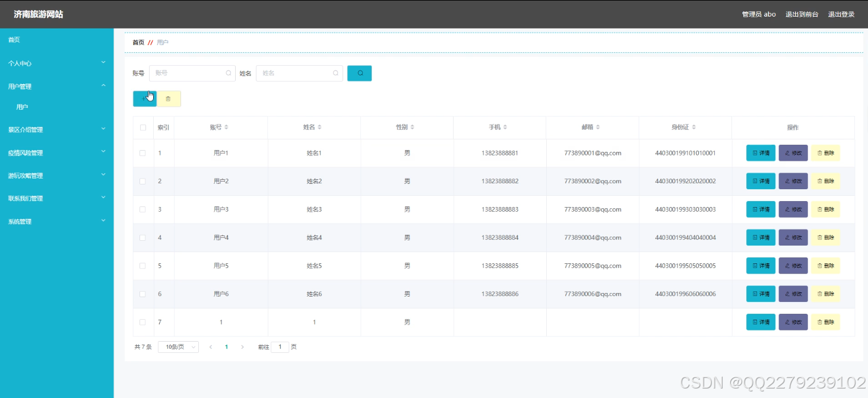
Task: Click 修改 for row 用户4
Action: click(x=793, y=237)
